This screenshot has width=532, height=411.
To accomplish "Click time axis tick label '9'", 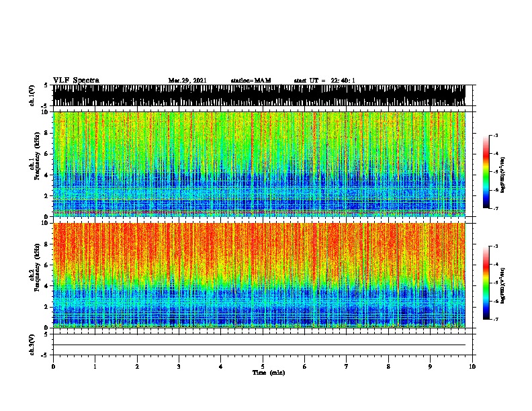I will tap(430, 367).
